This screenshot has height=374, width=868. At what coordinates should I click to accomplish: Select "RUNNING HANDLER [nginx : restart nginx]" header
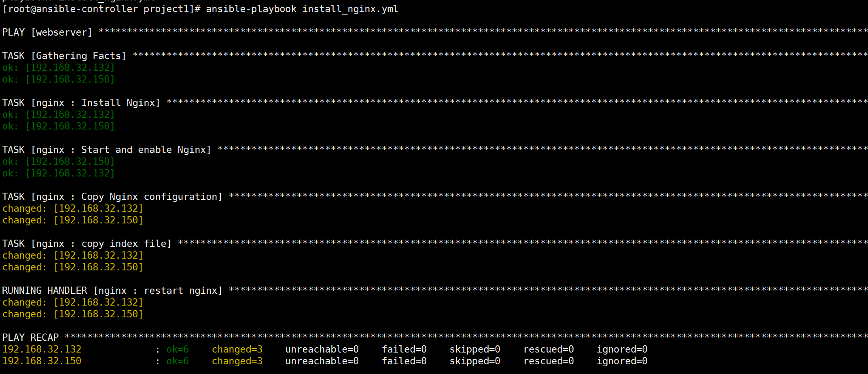tap(112, 291)
